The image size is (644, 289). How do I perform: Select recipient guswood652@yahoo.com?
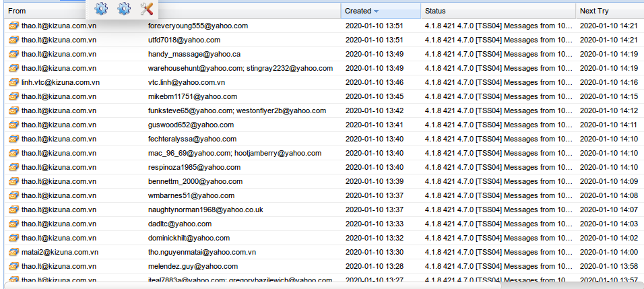(191, 125)
